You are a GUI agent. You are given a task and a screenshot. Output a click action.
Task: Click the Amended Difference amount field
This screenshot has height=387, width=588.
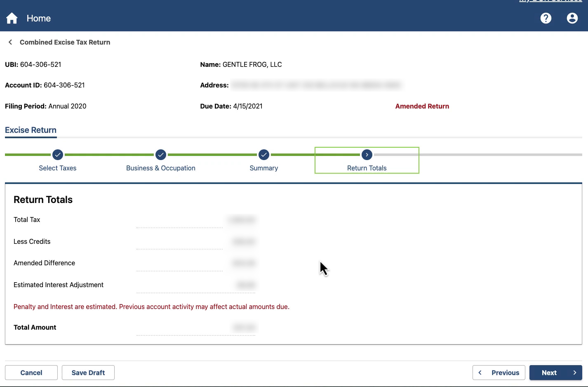pyautogui.click(x=196, y=264)
